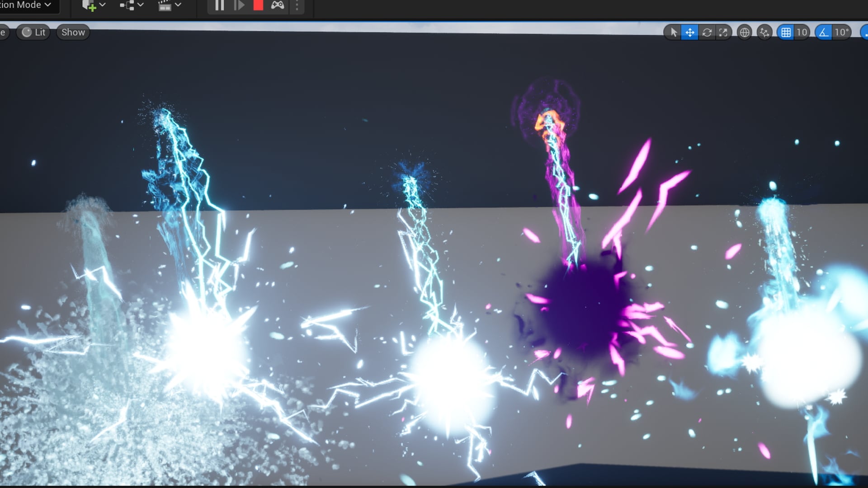Choose the Select tool arrow
Screen dimensions: 868x488
[673, 32]
